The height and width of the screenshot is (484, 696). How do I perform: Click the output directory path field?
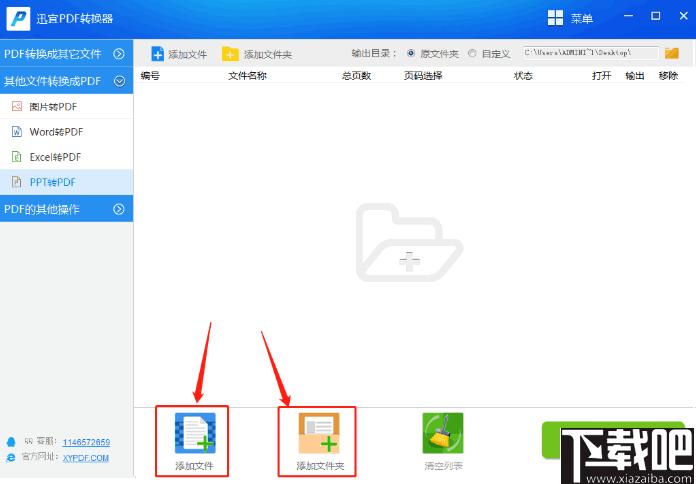click(591, 53)
